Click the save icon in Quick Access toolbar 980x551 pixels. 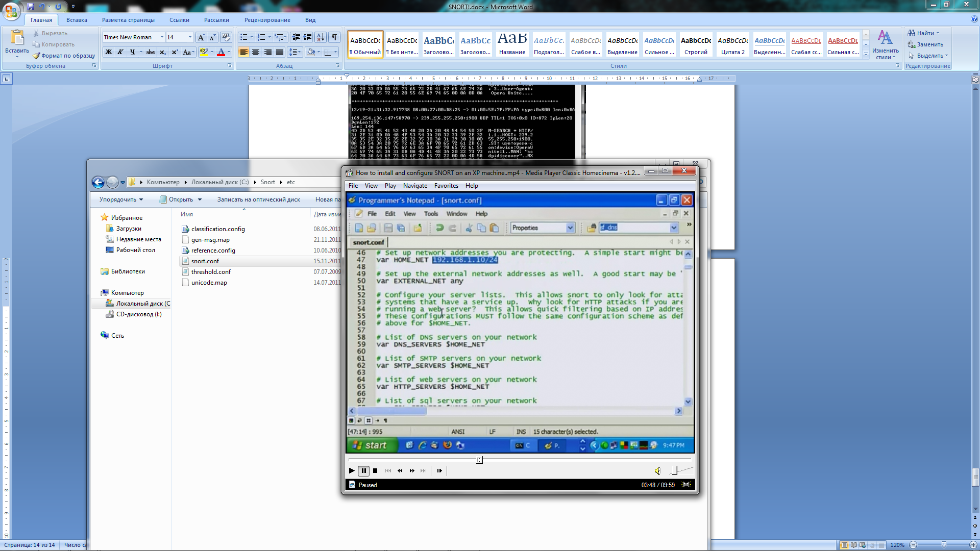tap(31, 7)
